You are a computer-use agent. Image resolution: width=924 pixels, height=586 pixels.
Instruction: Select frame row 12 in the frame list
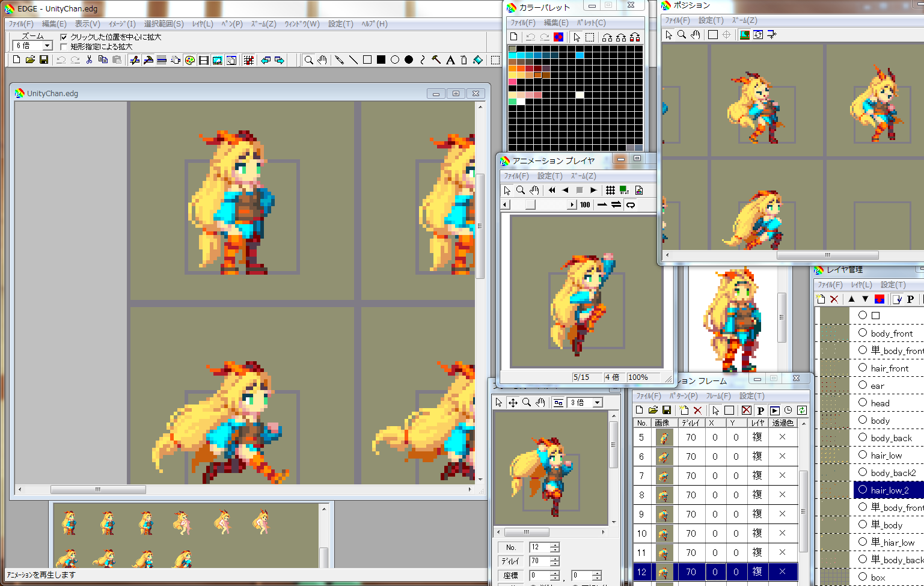point(642,572)
